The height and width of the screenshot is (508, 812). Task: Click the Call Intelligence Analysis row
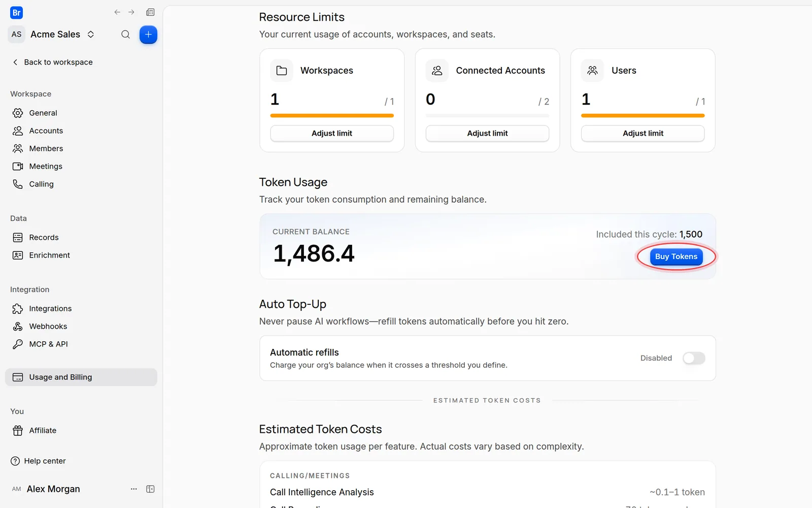point(487,492)
